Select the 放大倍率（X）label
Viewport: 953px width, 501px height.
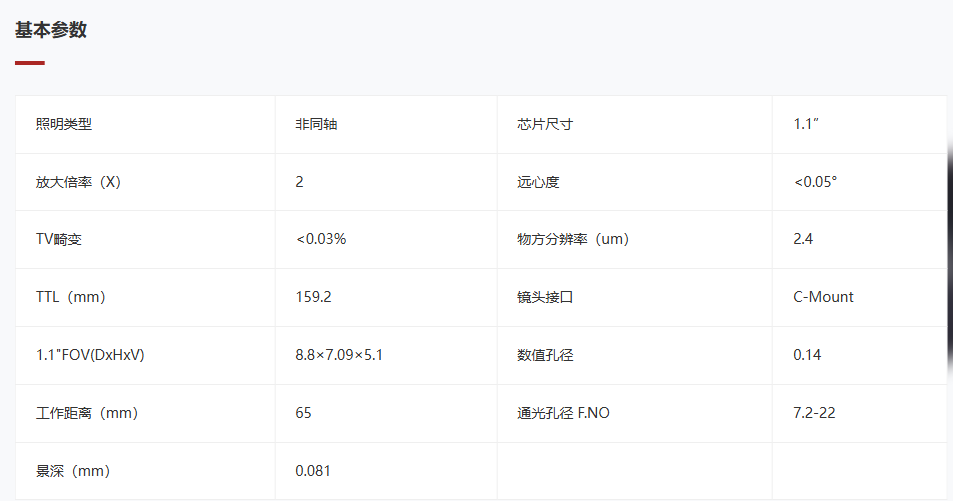(78, 182)
